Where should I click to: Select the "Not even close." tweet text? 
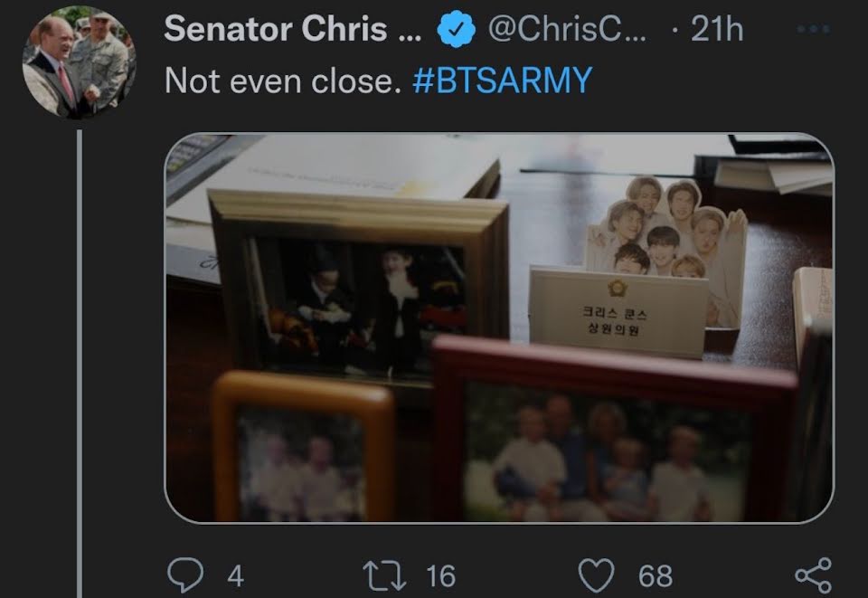pos(283,81)
